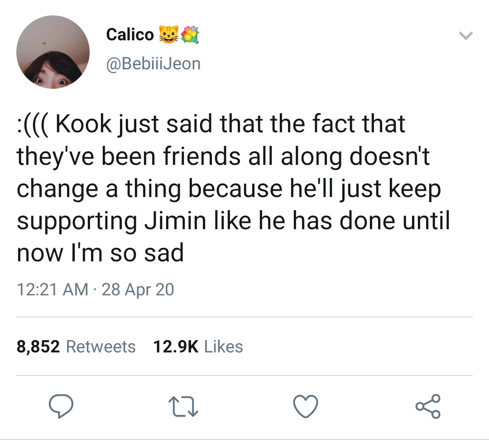Share the tweet using the share icon
The height and width of the screenshot is (448, 489).
click(428, 406)
